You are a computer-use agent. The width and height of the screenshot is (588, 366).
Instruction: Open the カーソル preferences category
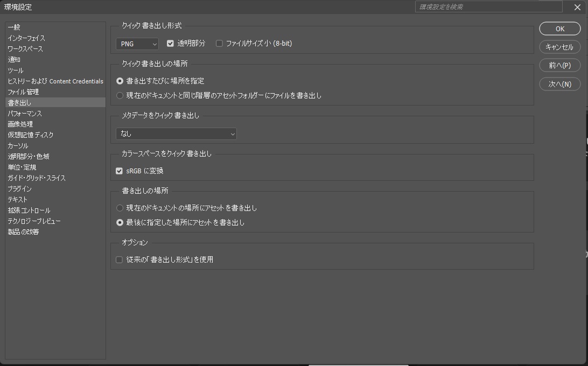55,146
